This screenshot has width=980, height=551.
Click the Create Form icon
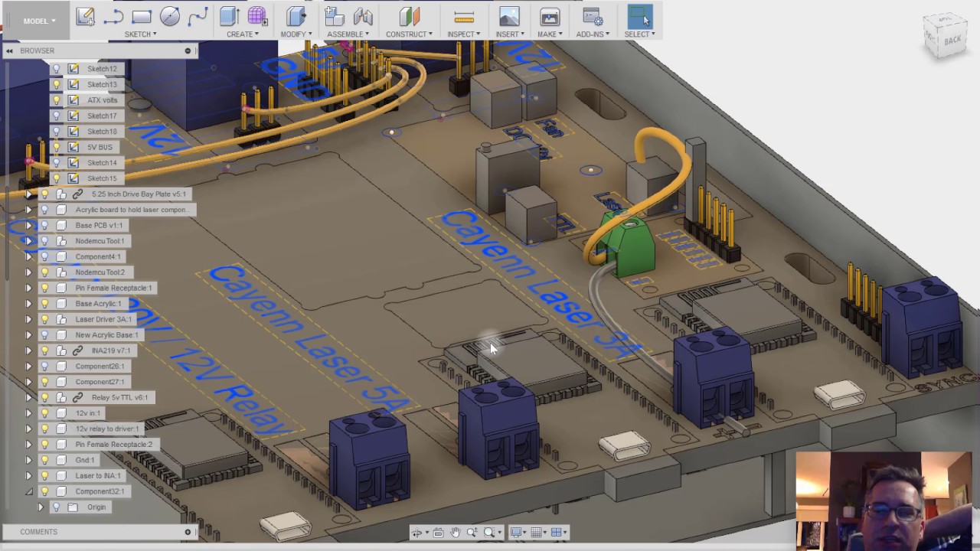(x=257, y=16)
